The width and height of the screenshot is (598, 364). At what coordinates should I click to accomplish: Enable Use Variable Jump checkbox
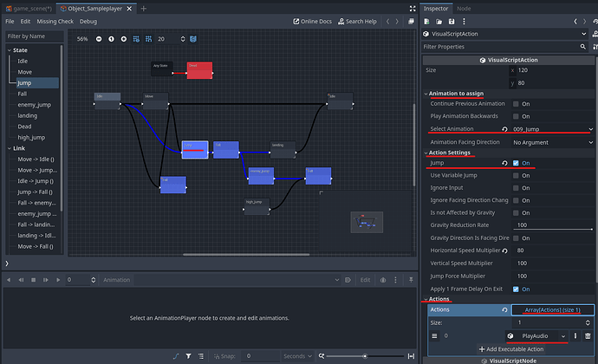(x=517, y=175)
